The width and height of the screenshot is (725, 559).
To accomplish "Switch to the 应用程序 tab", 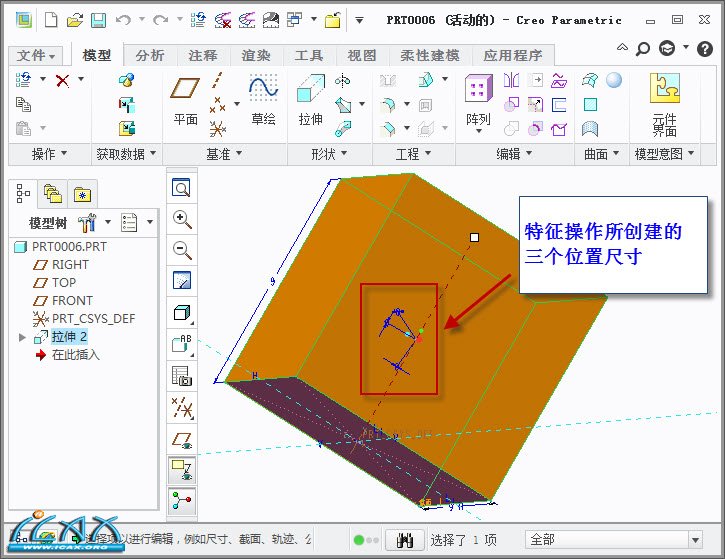I will pos(513,56).
